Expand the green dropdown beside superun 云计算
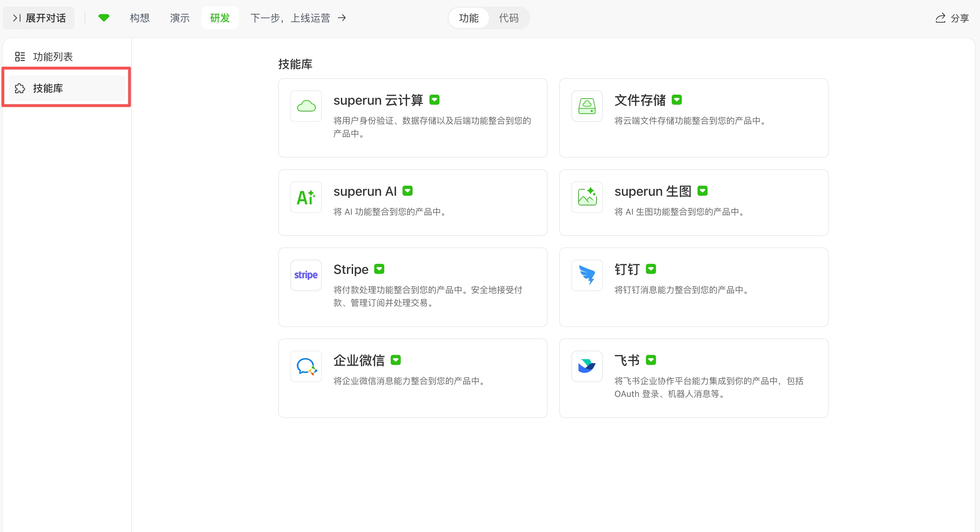The width and height of the screenshot is (980, 532). (434, 100)
